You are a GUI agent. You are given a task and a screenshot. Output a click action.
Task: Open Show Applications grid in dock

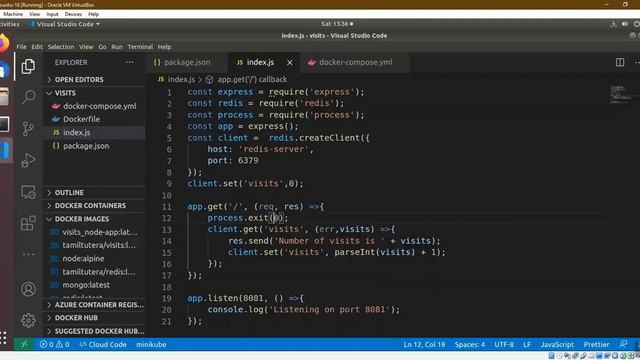click(x=3, y=338)
